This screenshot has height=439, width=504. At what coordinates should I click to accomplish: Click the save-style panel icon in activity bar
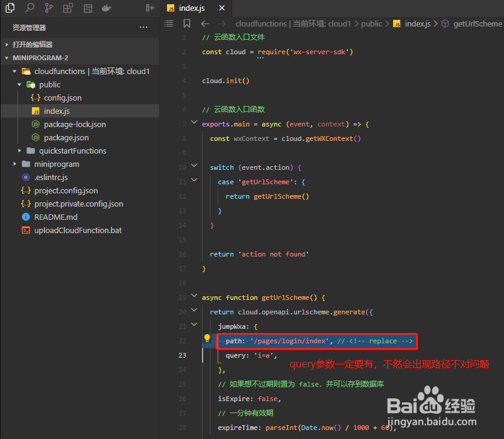tap(88, 8)
